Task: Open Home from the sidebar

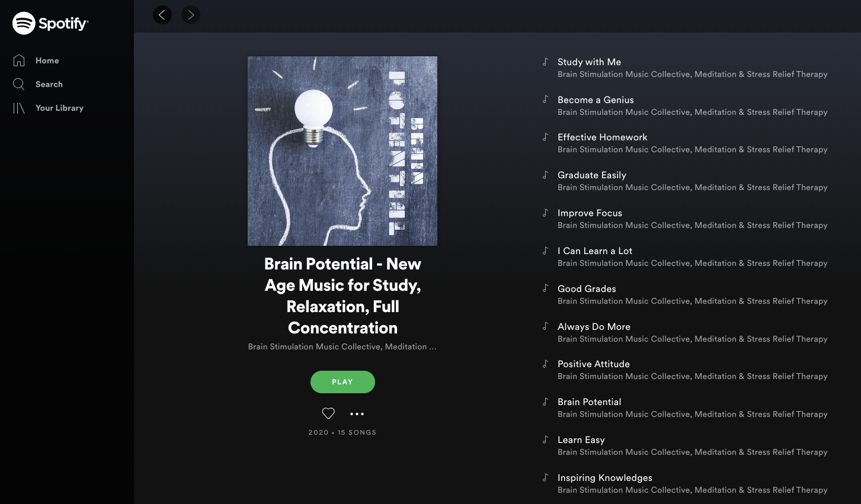Action: pyautogui.click(x=36, y=60)
